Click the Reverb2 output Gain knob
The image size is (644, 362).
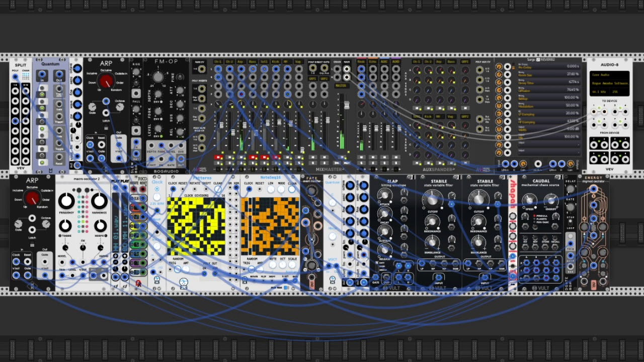pos(571,164)
